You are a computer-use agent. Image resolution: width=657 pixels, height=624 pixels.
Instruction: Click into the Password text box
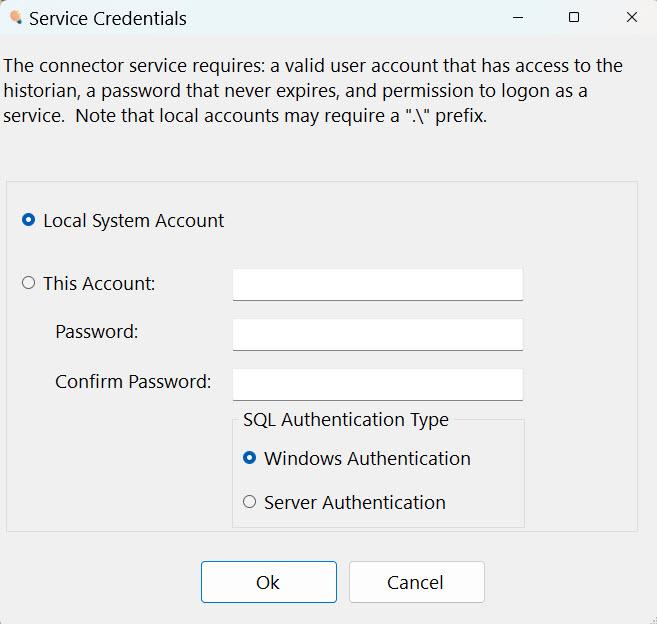[x=378, y=334]
